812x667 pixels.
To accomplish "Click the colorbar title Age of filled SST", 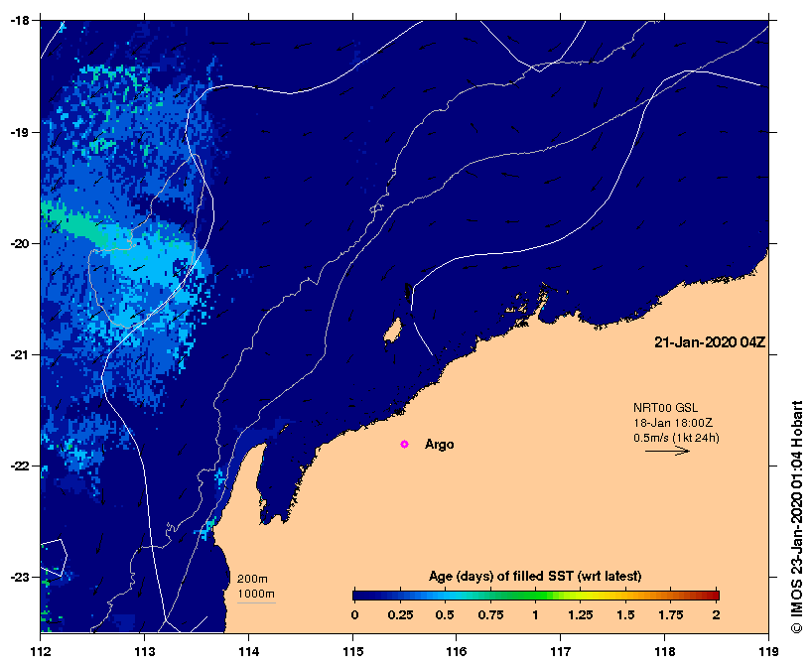I will pos(535,576).
